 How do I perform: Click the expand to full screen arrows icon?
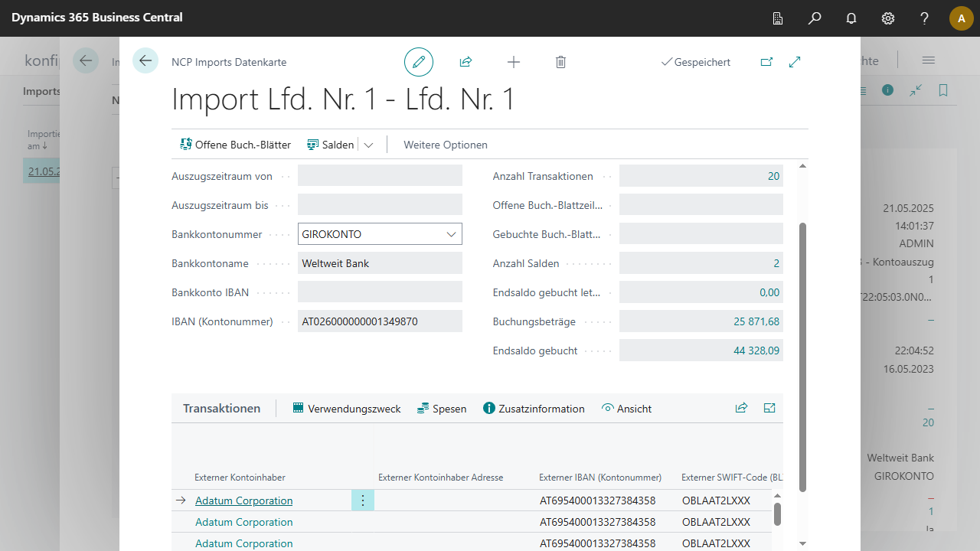[x=795, y=62]
